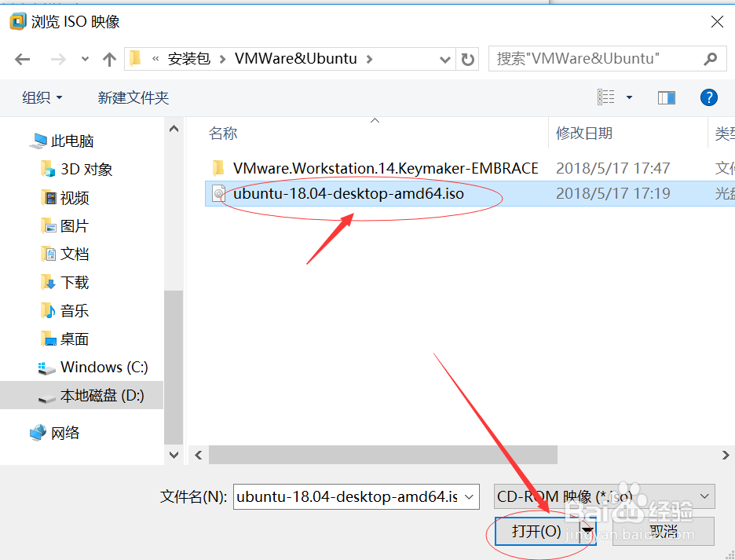The height and width of the screenshot is (560, 735).
Task: Go back with the left arrow
Action: click(22, 60)
